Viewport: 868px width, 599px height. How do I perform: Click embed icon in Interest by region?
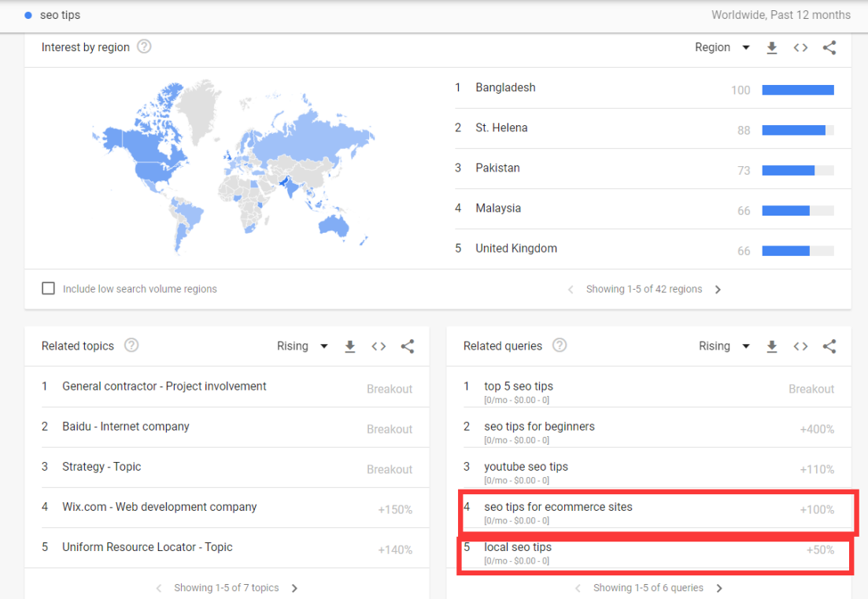click(x=800, y=48)
